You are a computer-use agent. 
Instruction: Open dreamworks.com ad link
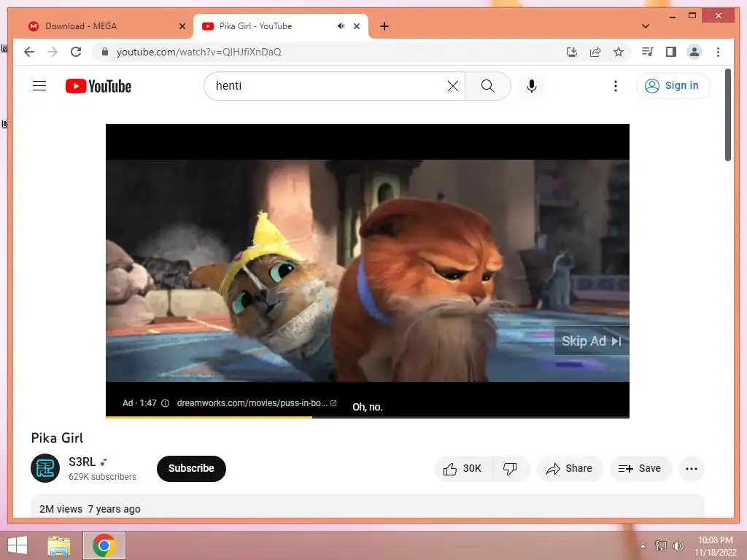(256, 402)
